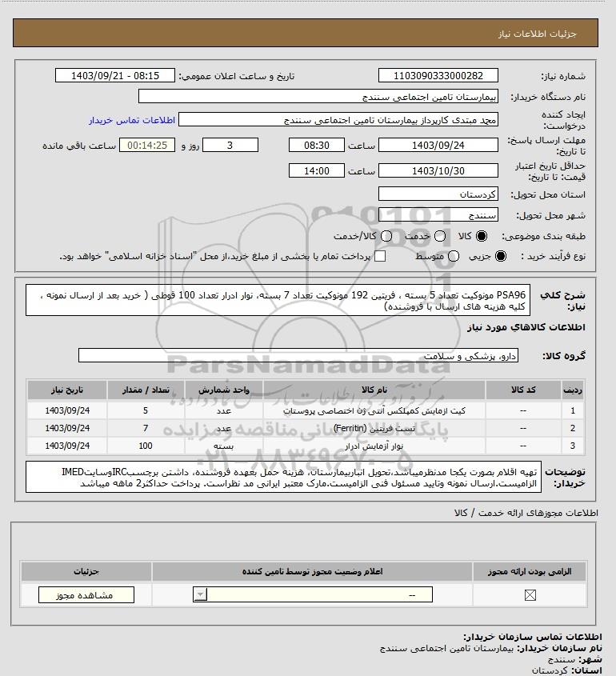Click the need date in the Ferritin row
Screen dimensions: 616x676
(67, 428)
